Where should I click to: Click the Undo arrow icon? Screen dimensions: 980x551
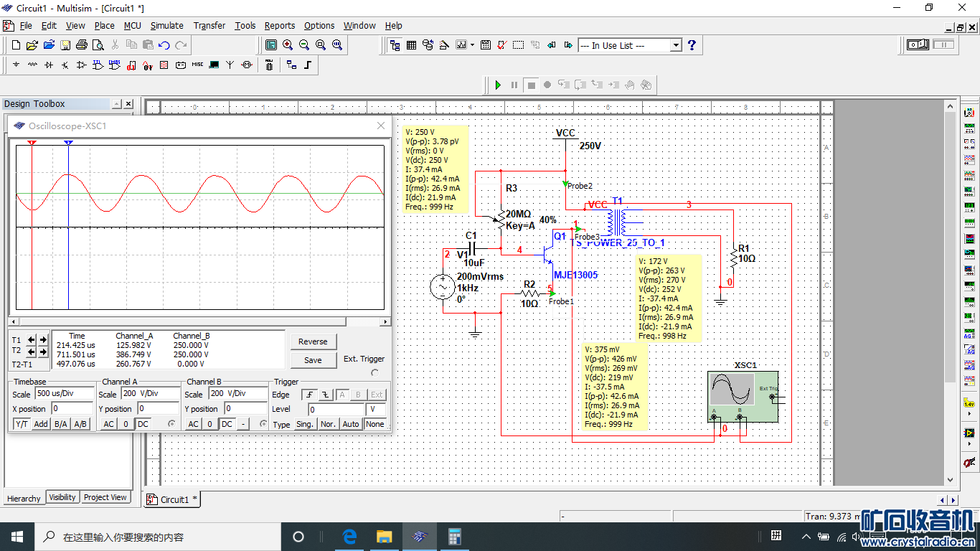click(164, 45)
